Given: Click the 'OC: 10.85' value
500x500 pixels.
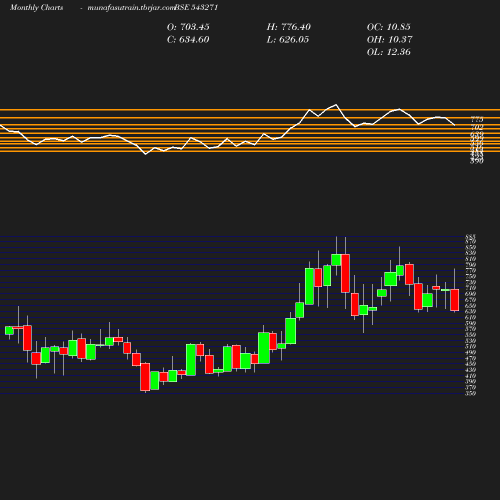Looking at the screenshot, I should [389, 27].
